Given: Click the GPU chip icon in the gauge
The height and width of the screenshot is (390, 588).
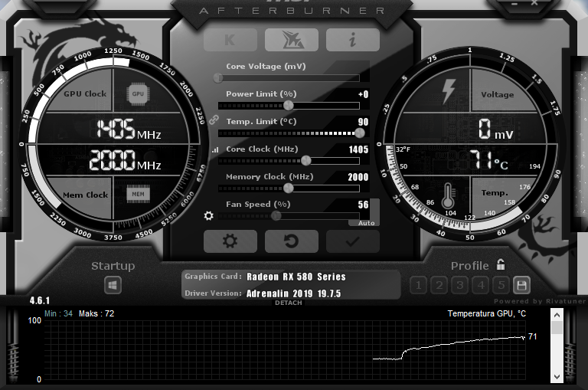Looking at the screenshot, I should click(x=138, y=93).
